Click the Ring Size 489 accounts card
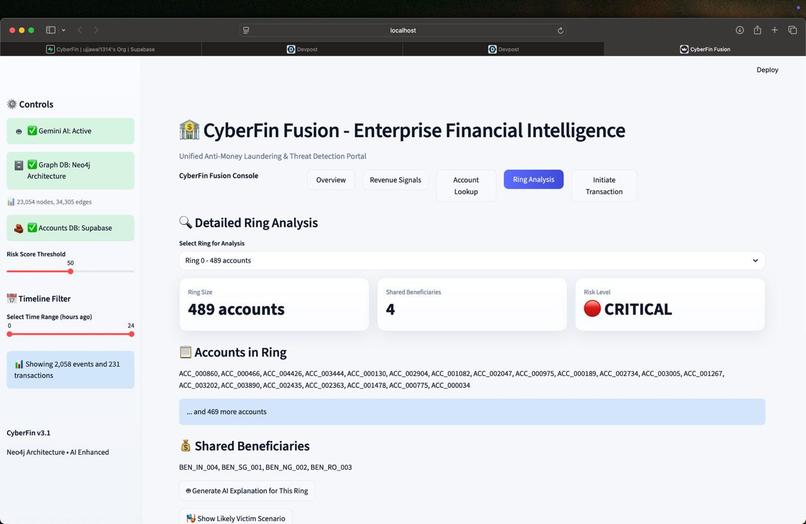This screenshot has height=524, width=806. click(274, 304)
